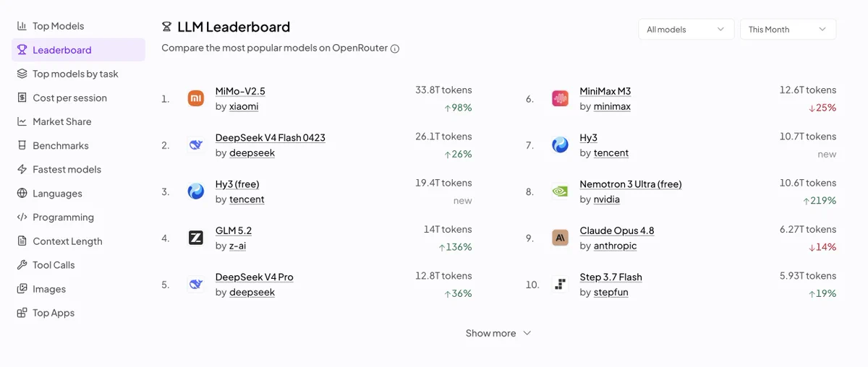Click the DeepSeek logo beside V4 Pro
The image size is (868, 367).
195,285
